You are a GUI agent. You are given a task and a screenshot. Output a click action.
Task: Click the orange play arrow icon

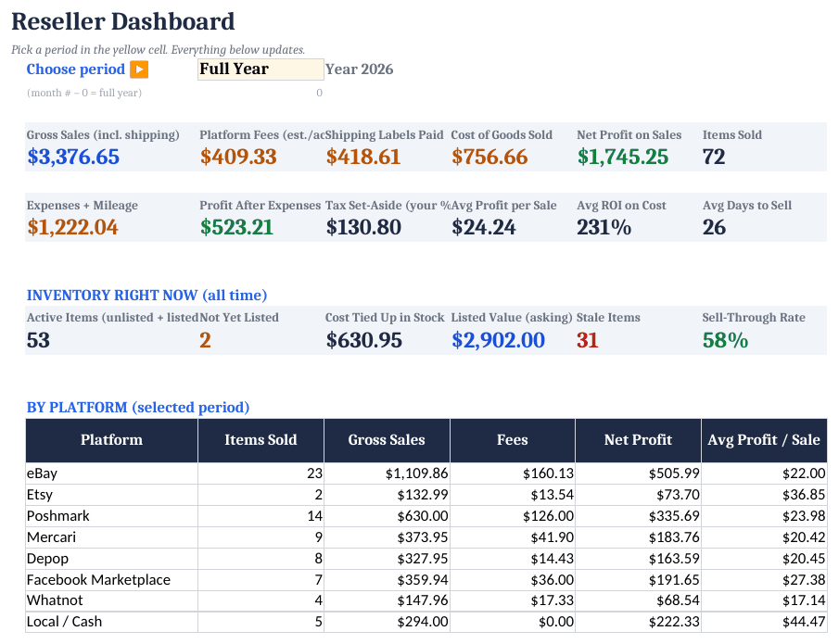[139, 69]
